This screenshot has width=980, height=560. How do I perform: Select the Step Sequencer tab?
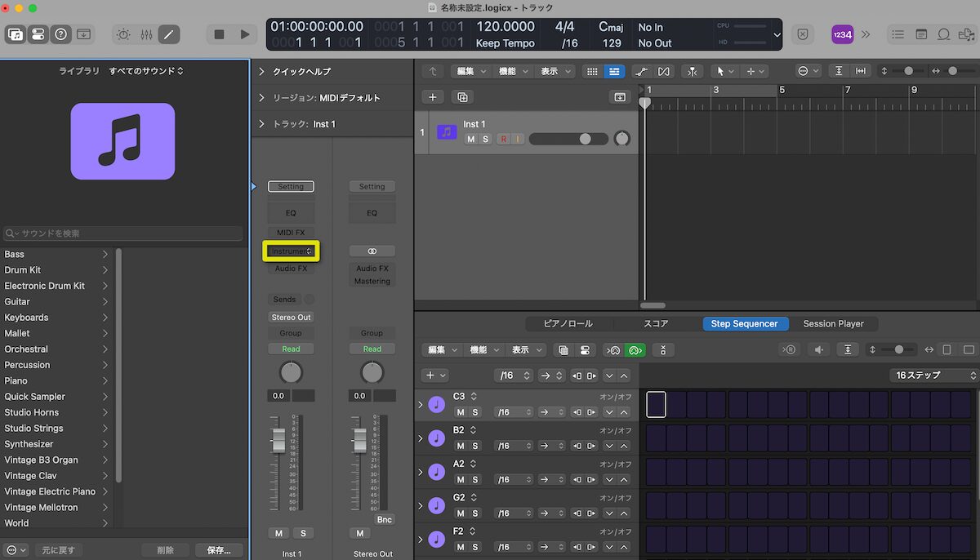pyautogui.click(x=745, y=324)
